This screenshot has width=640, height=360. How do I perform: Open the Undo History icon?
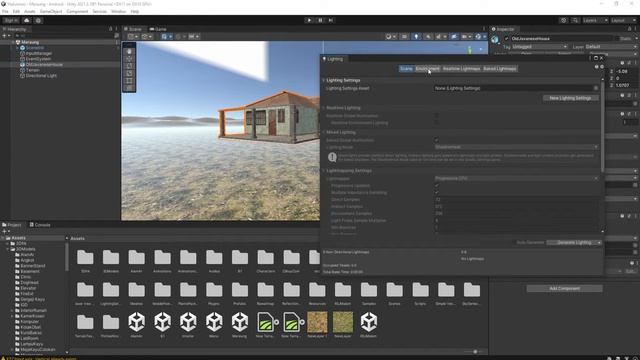(563, 20)
